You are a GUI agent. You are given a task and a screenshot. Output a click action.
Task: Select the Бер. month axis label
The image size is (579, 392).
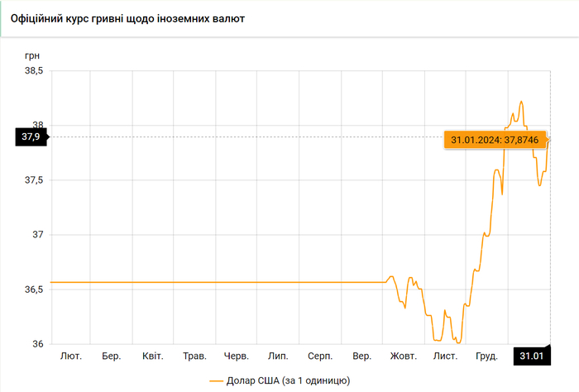[112, 356]
